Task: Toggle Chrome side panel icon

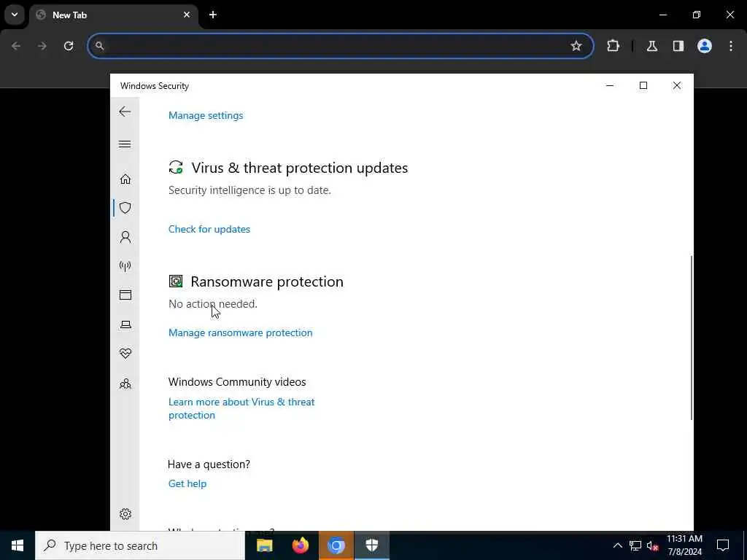Action: click(678, 46)
